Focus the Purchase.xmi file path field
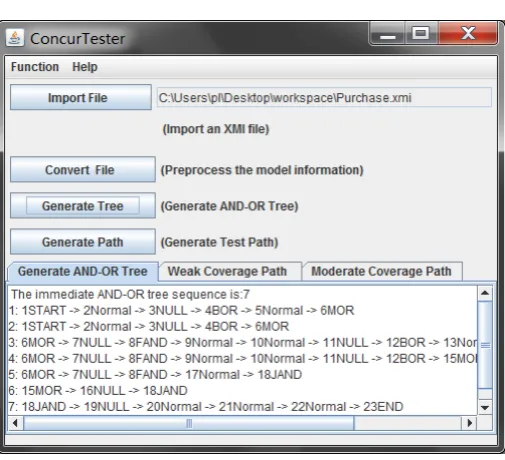The image size is (505, 460). [324, 97]
